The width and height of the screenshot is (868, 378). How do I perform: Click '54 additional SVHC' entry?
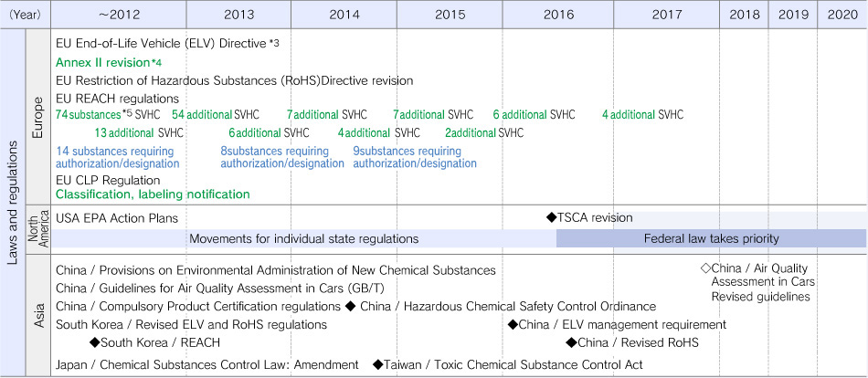(x=216, y=115)
